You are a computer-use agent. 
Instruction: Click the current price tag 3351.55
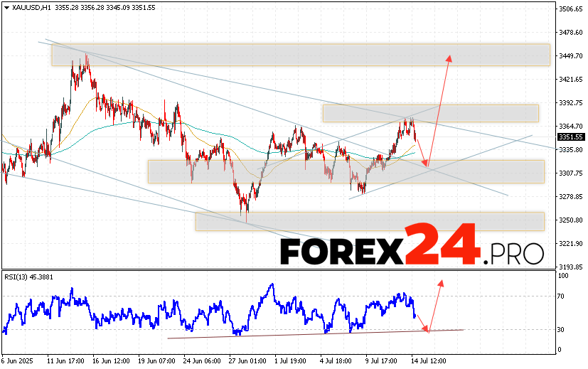[570, 137]
